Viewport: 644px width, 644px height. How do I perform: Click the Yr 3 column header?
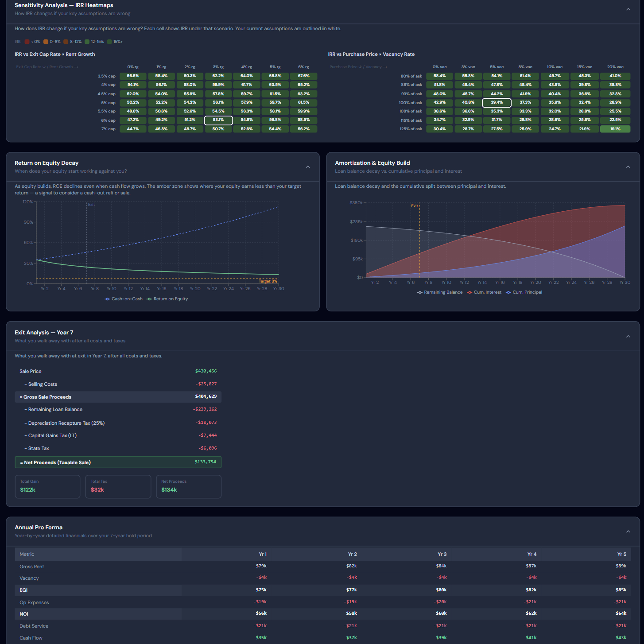click(x=442, y=554)
